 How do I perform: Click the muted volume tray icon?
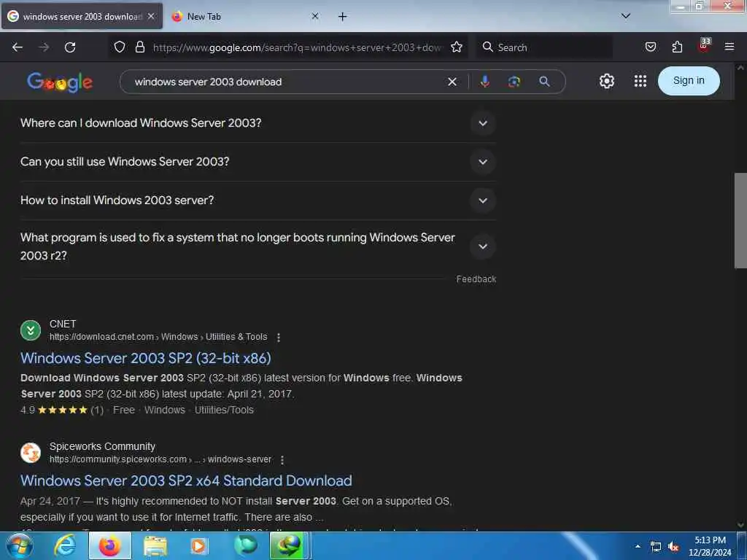[x=673, y=546]
